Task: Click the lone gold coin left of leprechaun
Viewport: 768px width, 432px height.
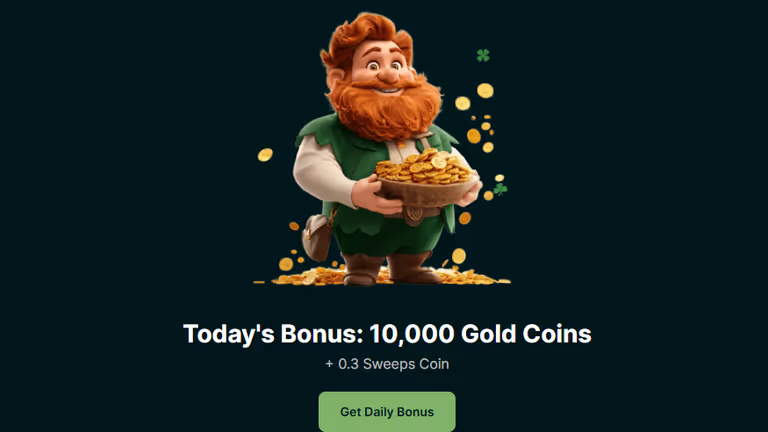Action: (265, 155)
